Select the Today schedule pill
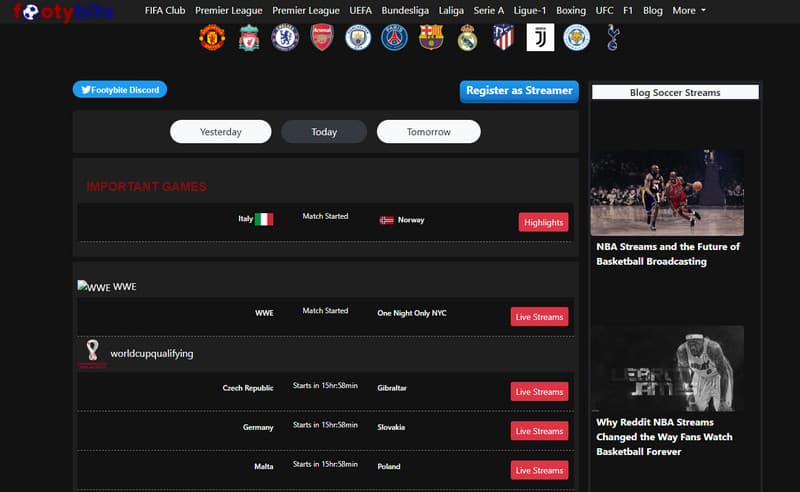800x492 pixels. (324, 132)
